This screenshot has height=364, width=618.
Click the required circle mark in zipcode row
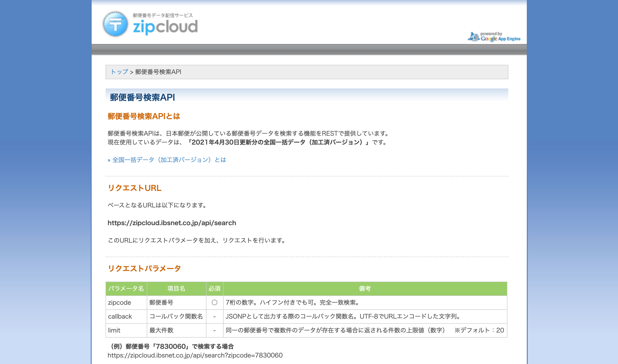pyautogui.click(x=214, y=302)
